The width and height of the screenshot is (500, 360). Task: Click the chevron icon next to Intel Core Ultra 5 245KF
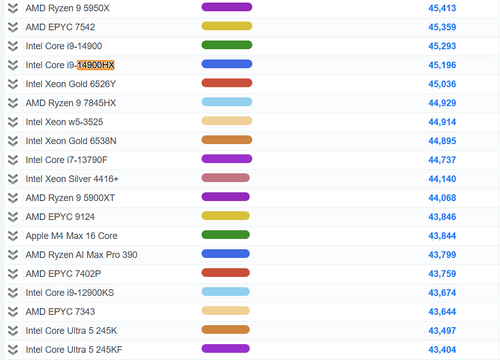(13, 350)
